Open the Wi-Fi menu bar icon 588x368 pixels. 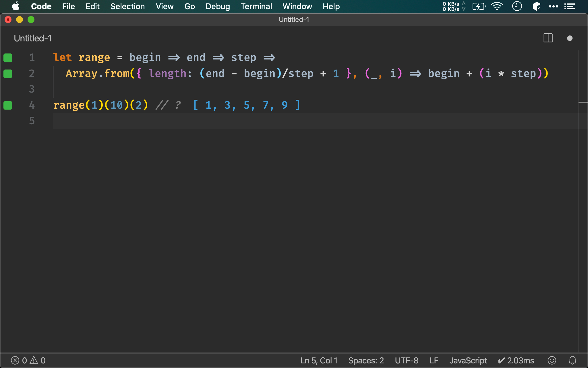pos(497,6)
